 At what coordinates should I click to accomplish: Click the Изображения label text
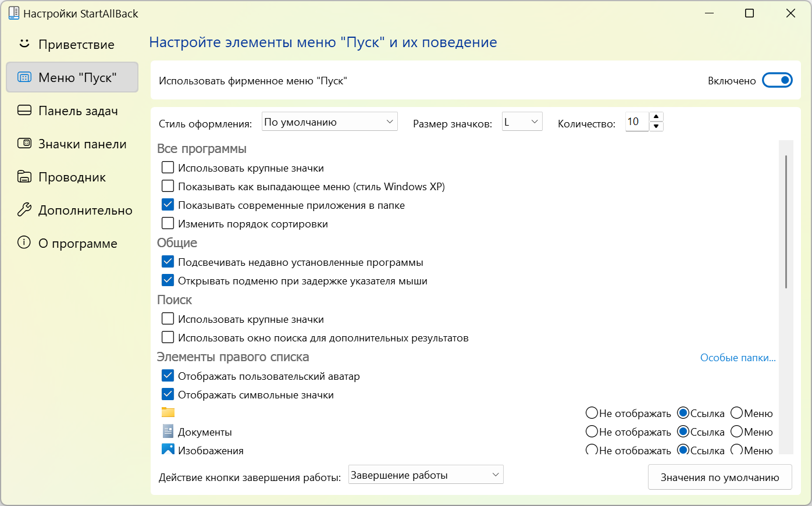click(x=211, y=450)
